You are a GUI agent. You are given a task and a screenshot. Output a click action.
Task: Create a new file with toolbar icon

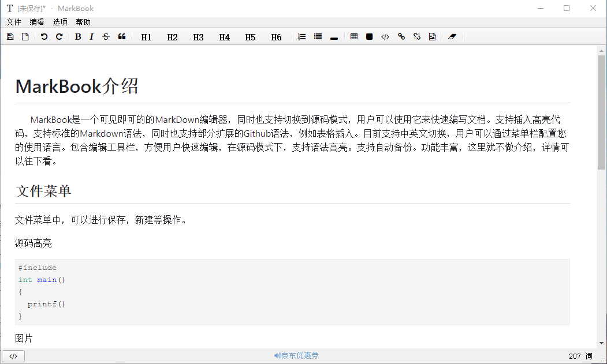[25, 37]
